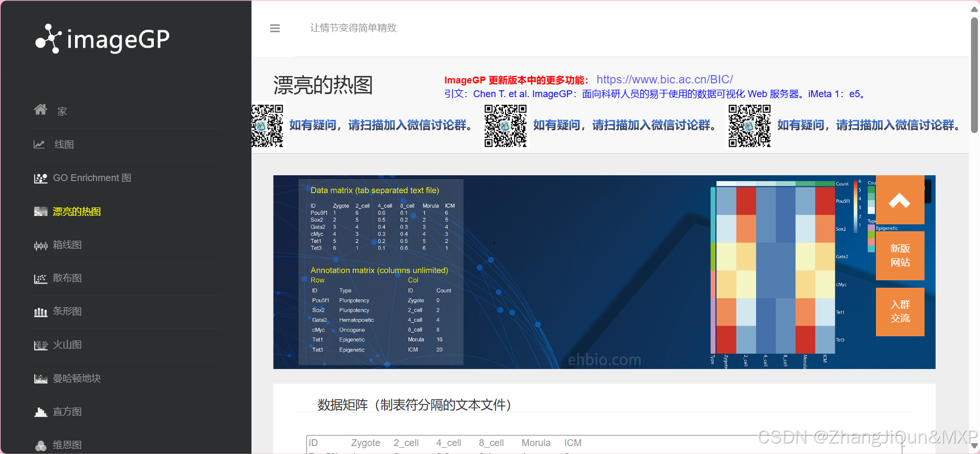The width and height of the screenshot is (980, 454).
Task: Open the 家 home menu item
Action: pyautogui.click(x=62, y=111)
